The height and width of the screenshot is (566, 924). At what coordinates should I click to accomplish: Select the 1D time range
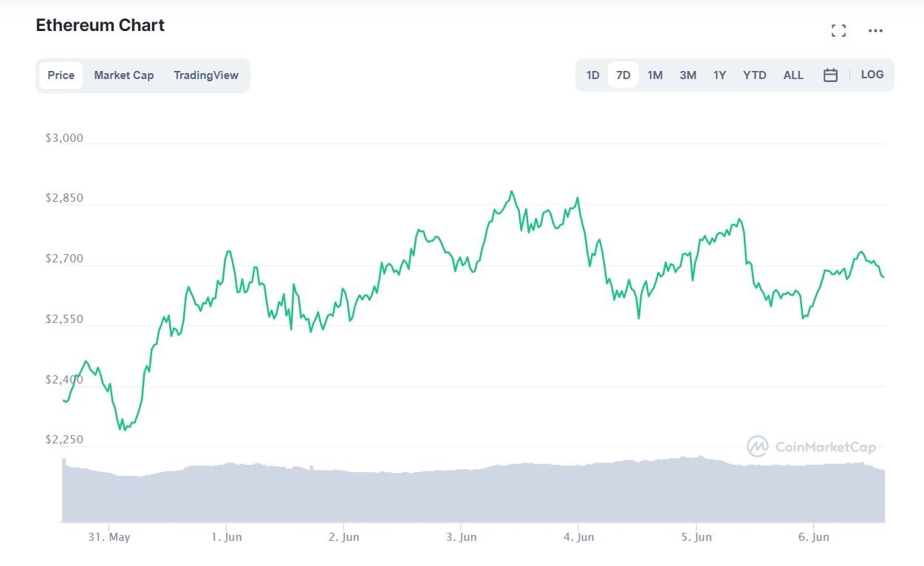[x=592, y=75]
